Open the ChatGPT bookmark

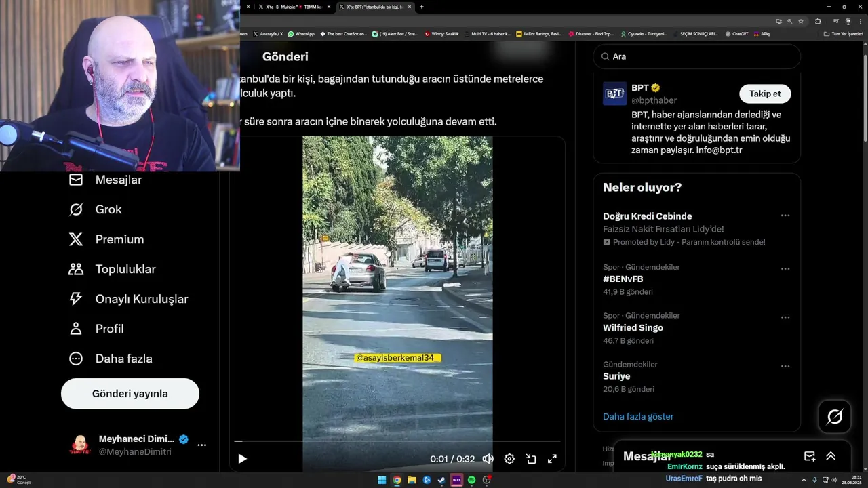pos(736,33)
